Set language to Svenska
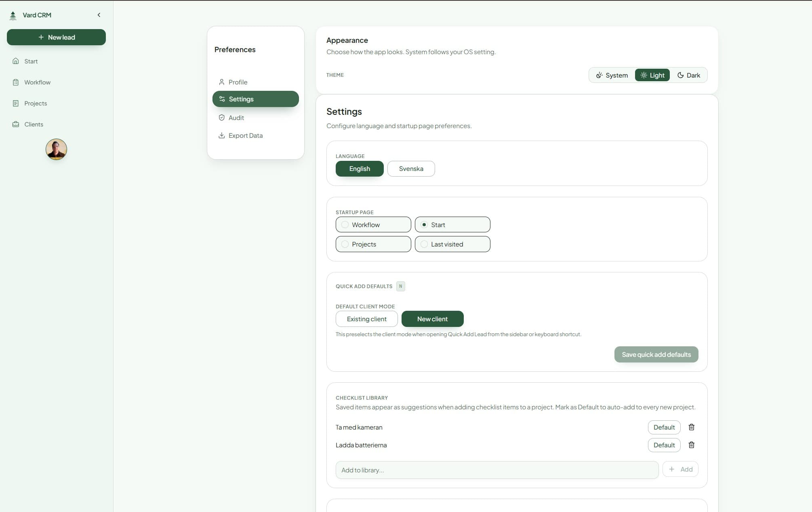The image size is (812, 512). [411, 169]
